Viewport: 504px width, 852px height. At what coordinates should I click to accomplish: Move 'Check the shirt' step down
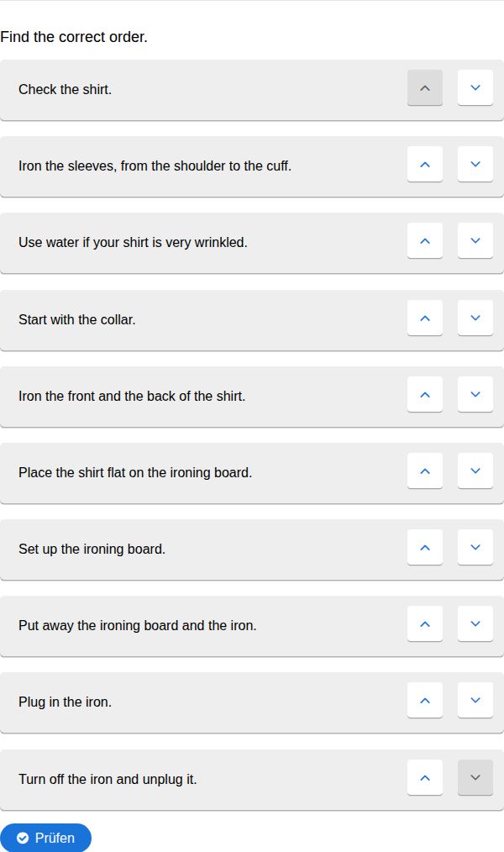coord(475,88)
